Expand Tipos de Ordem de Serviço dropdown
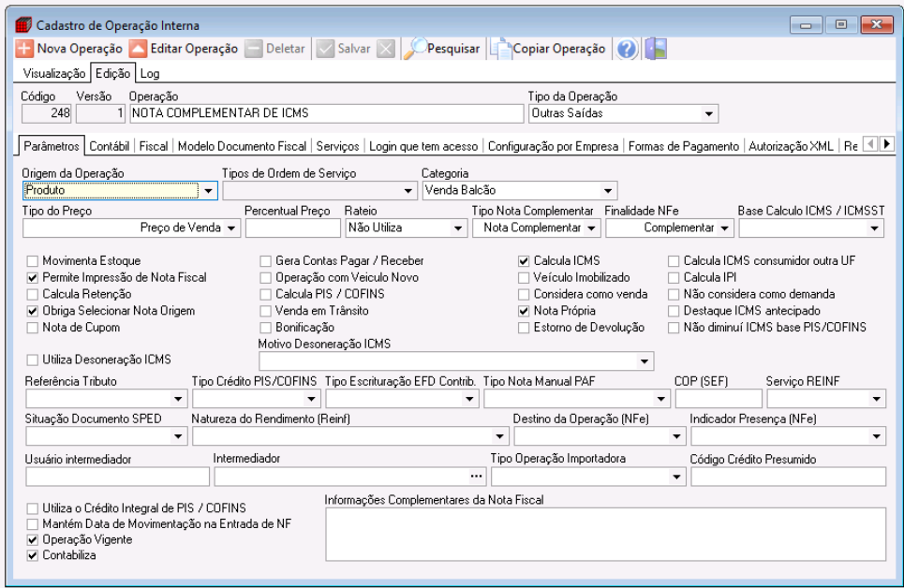The image size is (904, 588). (408, 190)
